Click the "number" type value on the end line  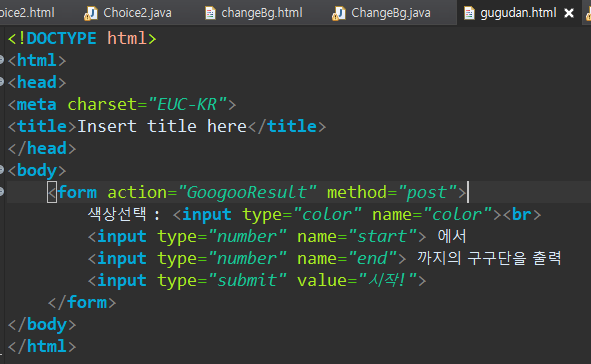[247, 258]
